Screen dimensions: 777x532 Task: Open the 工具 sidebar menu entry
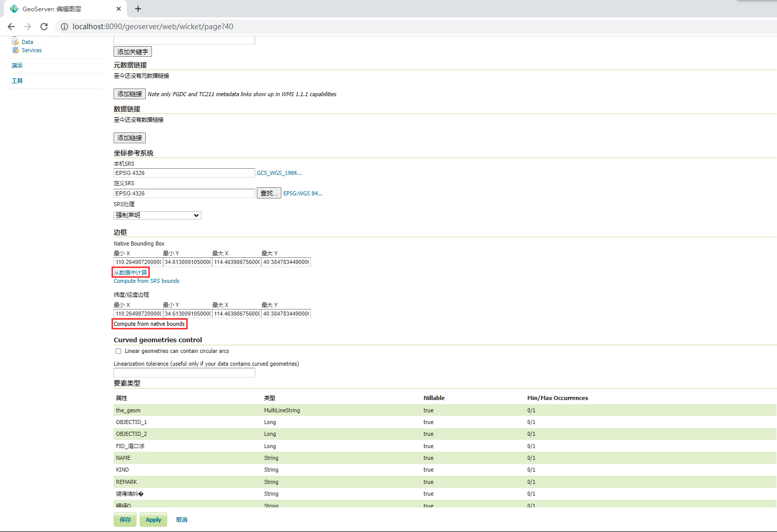tap(17, 80)
